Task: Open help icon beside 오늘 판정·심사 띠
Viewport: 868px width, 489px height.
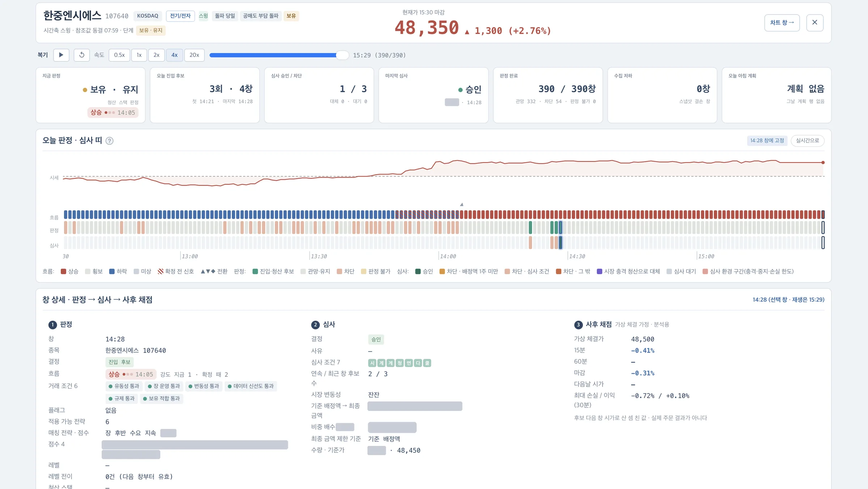Action: click(x=110, y=141)
